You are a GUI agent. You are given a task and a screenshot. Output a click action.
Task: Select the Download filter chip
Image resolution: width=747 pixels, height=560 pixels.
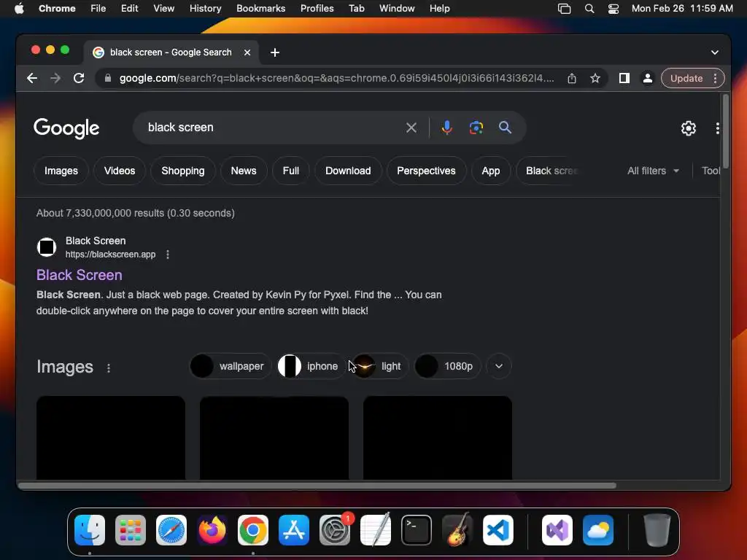click(x=348, y=171)
